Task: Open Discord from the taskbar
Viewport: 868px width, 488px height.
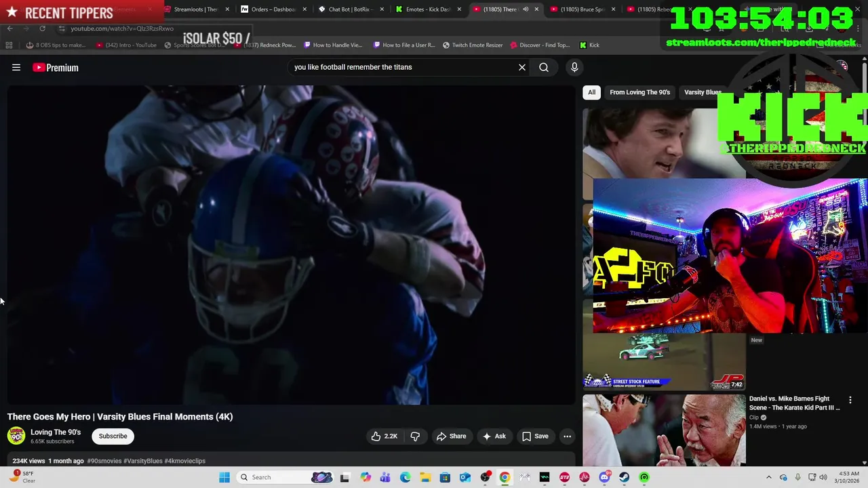Action: pyautogui.click(x=604, y=477)
